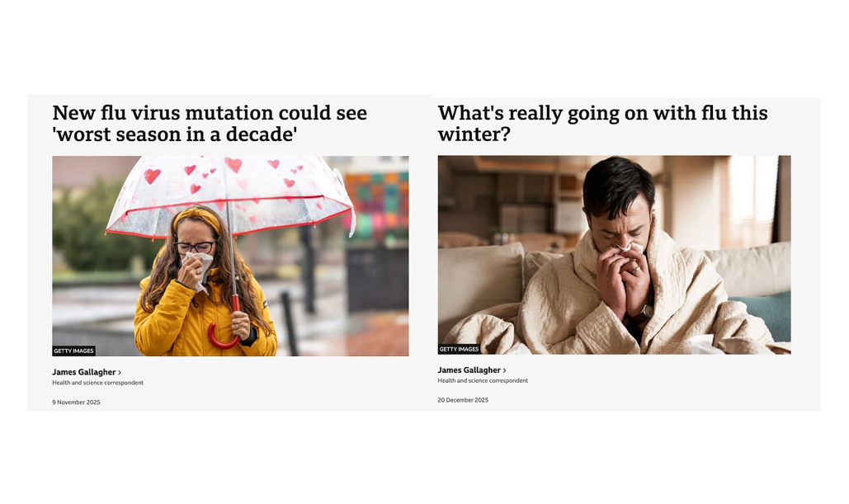
Task: Click 'Health and science correspondent' under mutation article
Action: tap(97, 383)
